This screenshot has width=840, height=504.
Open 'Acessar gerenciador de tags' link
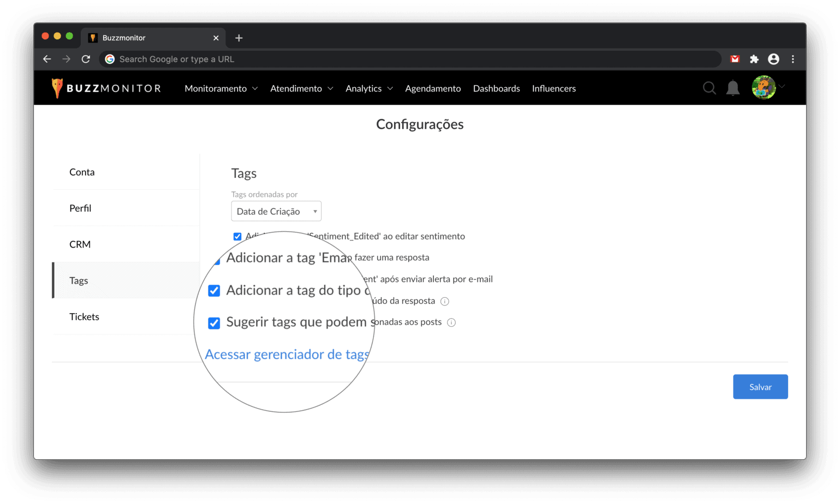coord(287,355)
